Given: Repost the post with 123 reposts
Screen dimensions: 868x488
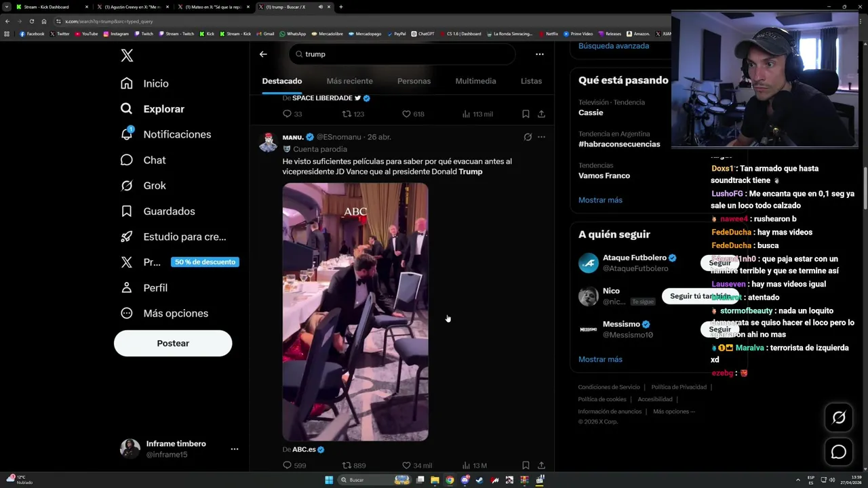Looking at the screenshot, I should pyautogui.click(x=353, y=114).
